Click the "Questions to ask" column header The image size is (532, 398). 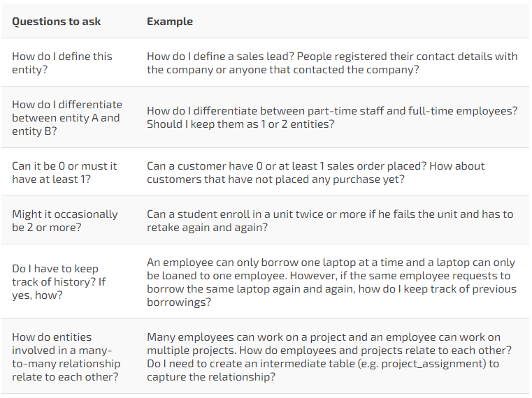coord(57,22)
